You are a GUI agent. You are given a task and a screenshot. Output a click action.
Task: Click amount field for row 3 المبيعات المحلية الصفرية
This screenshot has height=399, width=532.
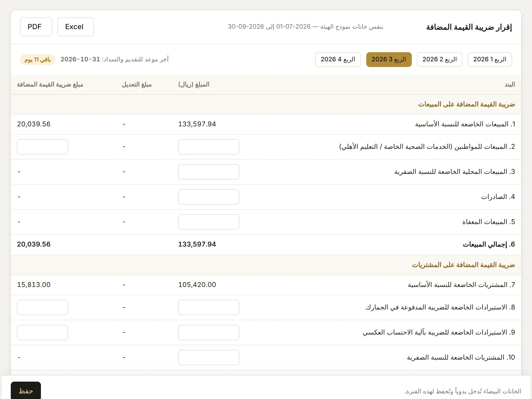[x=208, y=172]
